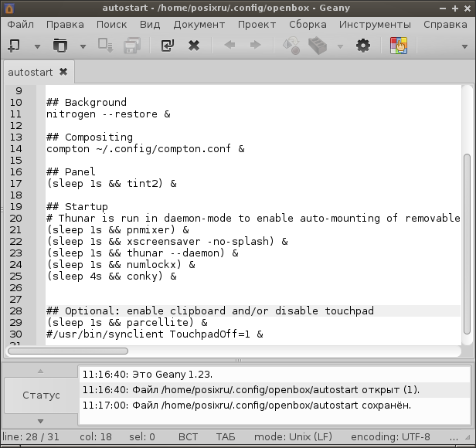This screenshot has height=448, width=476.
Task: Open the Поиск menu
Action: pyautogui.click(x=111, y=25)
